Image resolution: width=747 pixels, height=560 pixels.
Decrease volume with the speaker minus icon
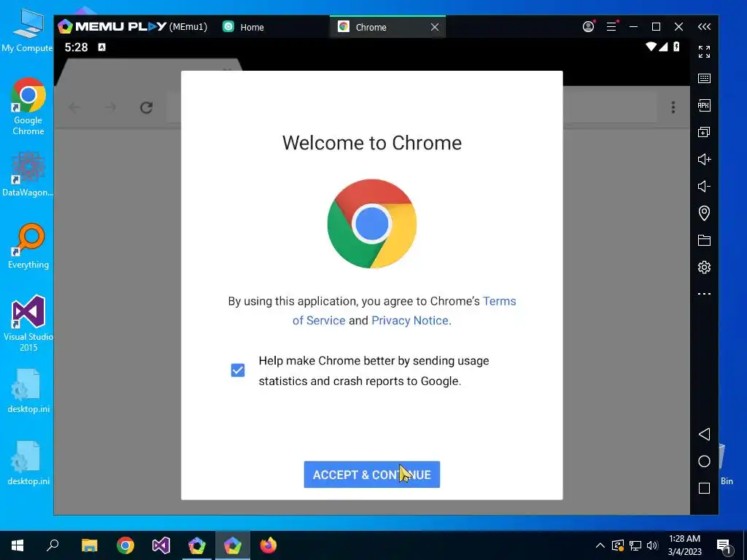coord(704,186)
